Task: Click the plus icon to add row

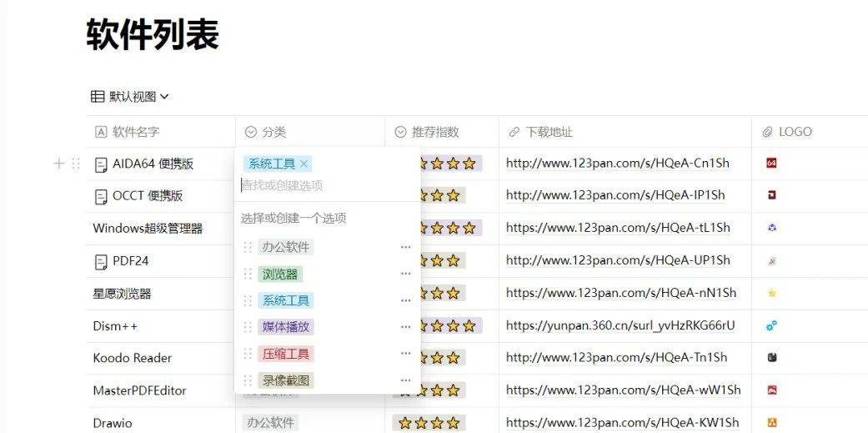Action: [58, 164]
